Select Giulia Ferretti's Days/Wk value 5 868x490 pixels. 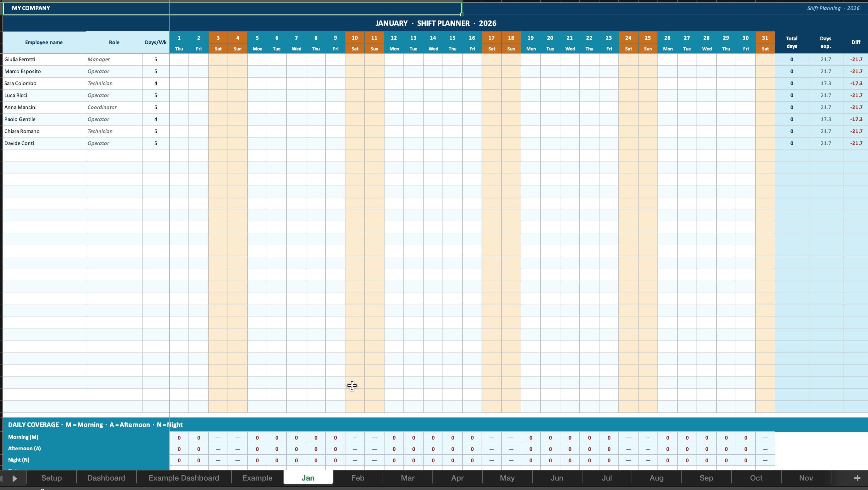tap(156, 59)
